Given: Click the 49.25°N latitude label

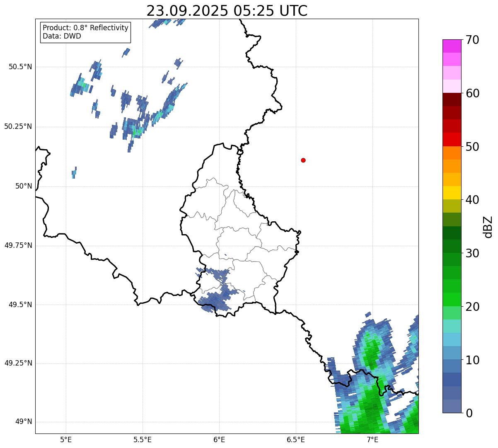Looking at the screenshot, I should [x=18, y=363].
